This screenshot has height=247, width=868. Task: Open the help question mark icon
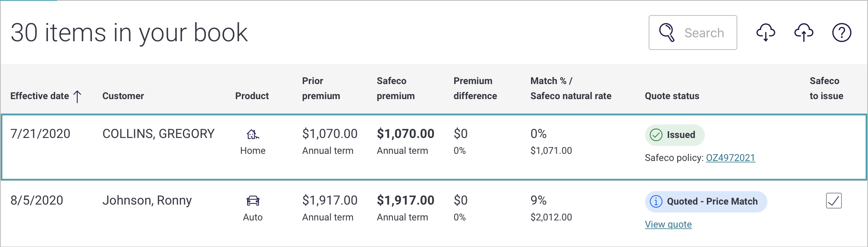tap(841, 33)
